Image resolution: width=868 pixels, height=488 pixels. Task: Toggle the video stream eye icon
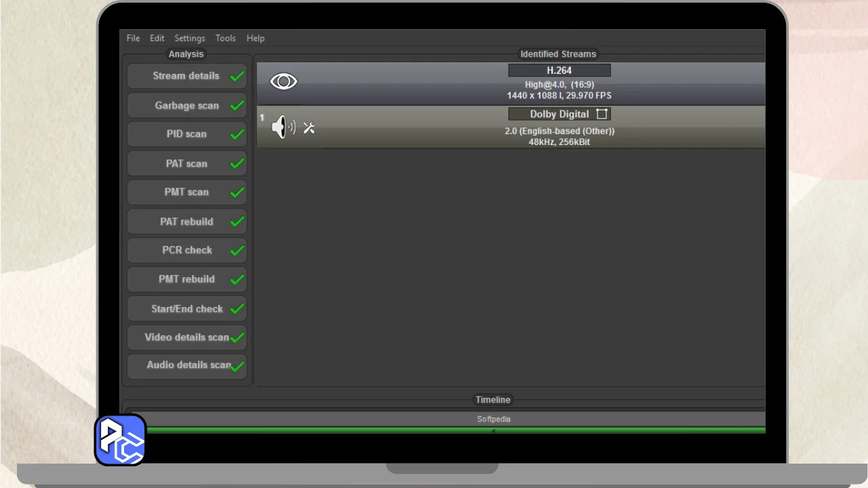[x=283, y=81]
